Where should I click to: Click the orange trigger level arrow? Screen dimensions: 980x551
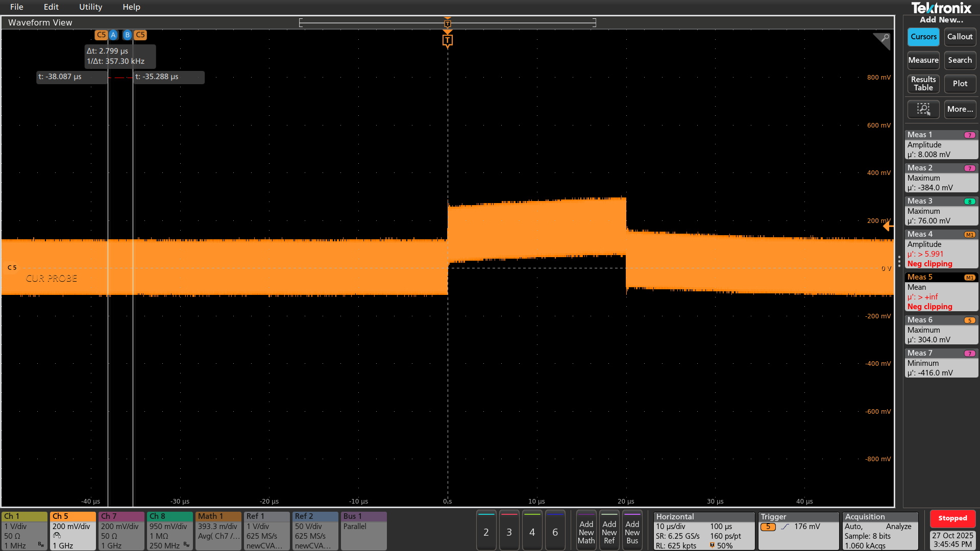pos(888,226)
